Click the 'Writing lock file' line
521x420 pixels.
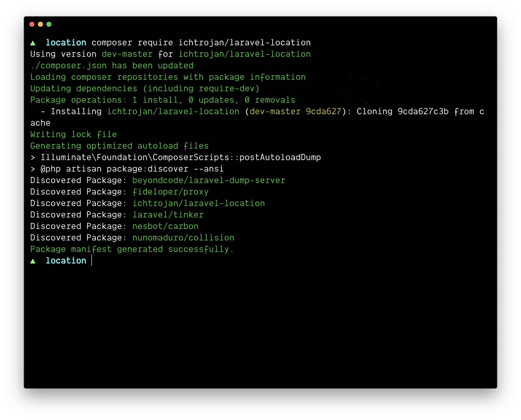point(74,134)
